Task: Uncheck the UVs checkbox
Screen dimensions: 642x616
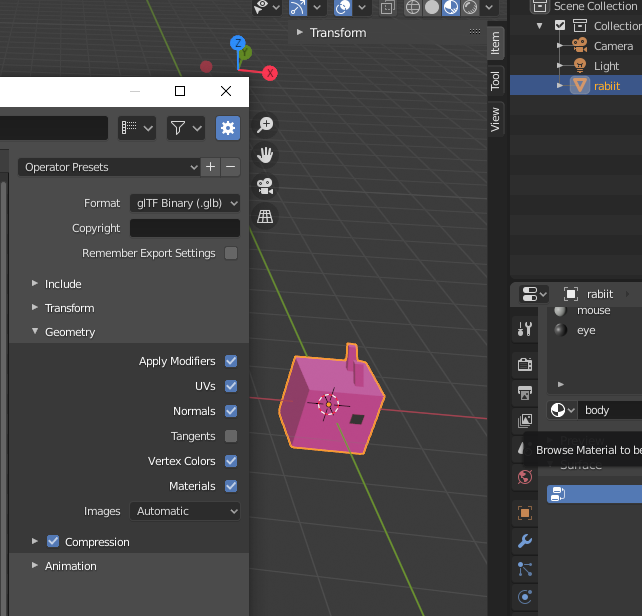Action: pos(231,386)
